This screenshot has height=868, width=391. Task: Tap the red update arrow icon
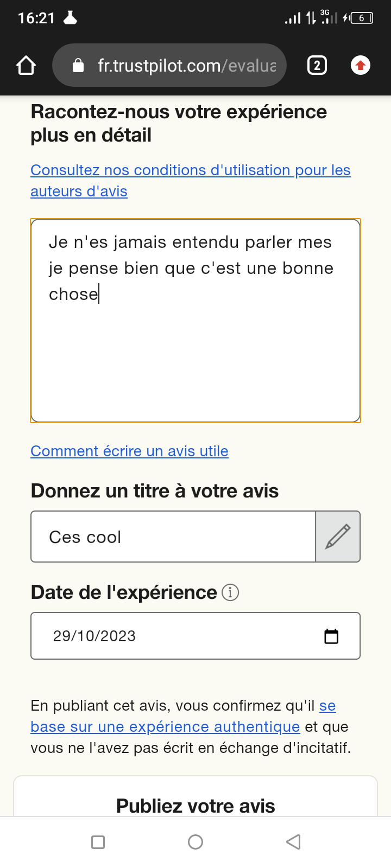360,66
